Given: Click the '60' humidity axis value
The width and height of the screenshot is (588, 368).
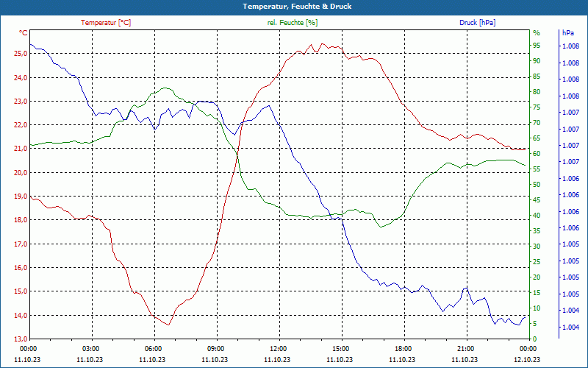Looking at the screenshot, I should [537, 154].
